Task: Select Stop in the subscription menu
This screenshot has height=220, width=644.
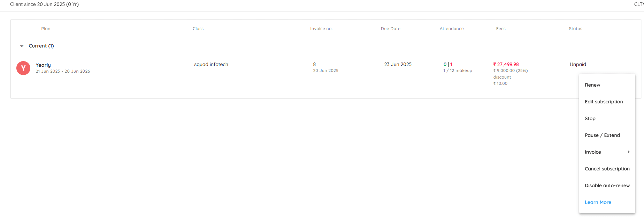Action: 590,118
